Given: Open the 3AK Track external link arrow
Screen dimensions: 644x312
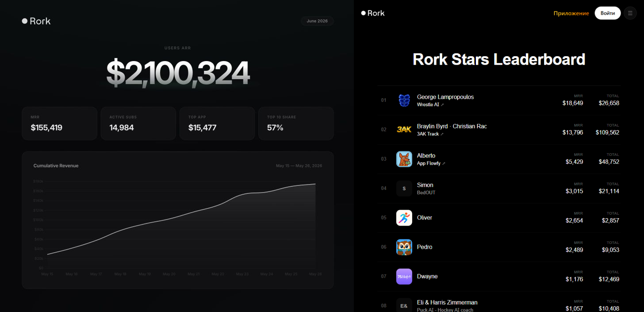Looking at the screenshot, I should [441, 134].
